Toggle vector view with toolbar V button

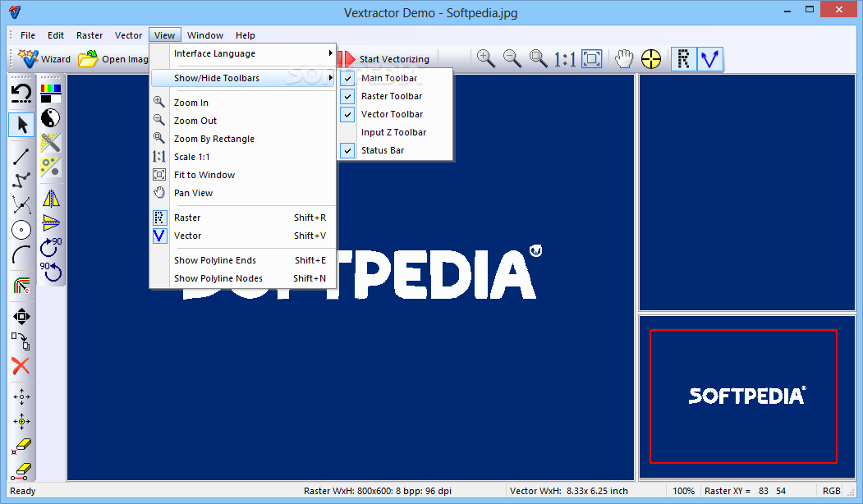[x=710, y=59]
